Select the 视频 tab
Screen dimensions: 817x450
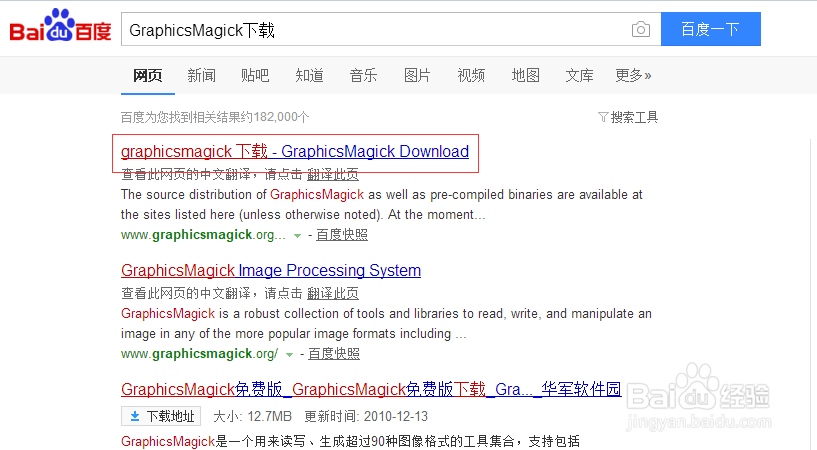pos(471,76)
